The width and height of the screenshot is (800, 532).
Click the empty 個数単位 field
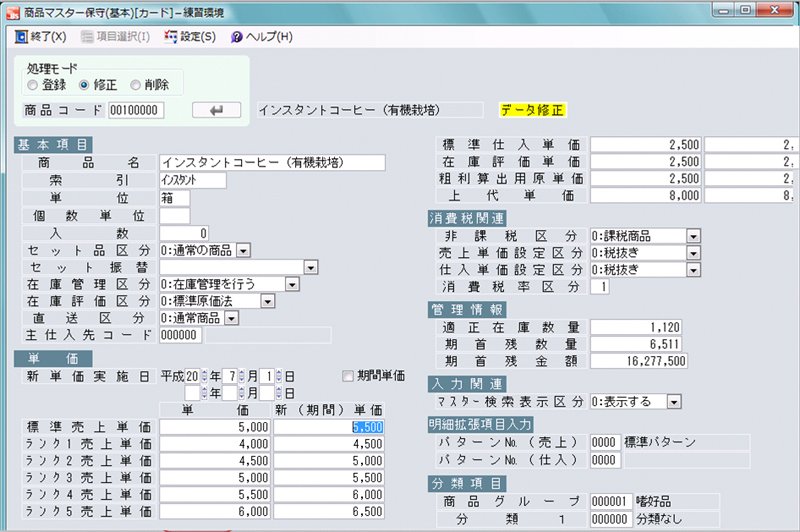(x=174, y=216)
